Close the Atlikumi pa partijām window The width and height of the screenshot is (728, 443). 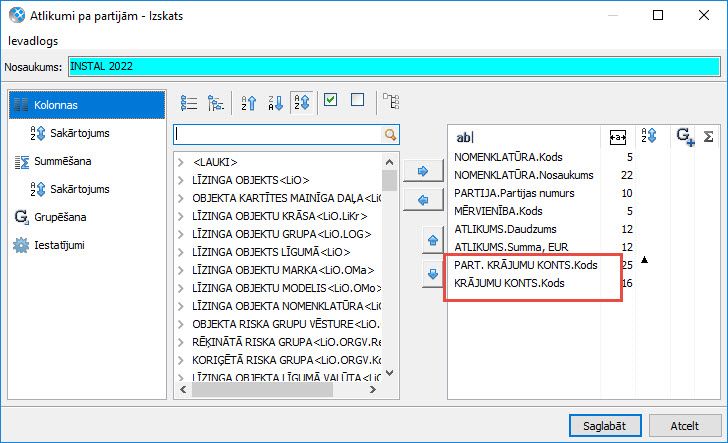pyautogui.click(x=704, y=15)
